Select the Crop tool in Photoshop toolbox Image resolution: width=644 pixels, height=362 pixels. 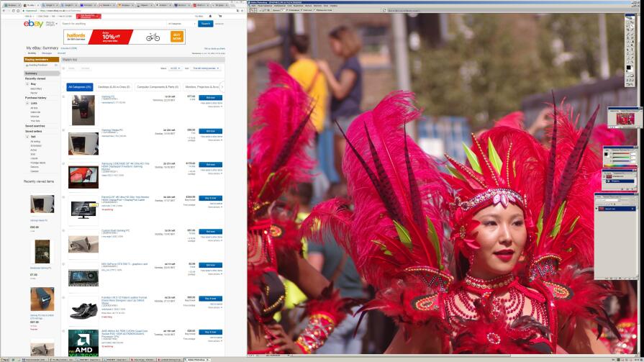point(628,30)
